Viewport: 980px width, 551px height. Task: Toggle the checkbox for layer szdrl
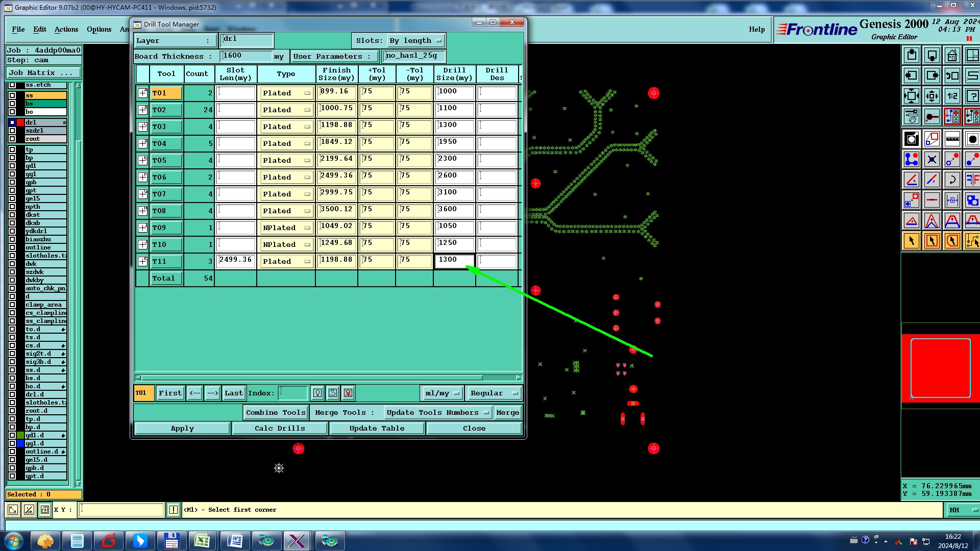(12, 131)
